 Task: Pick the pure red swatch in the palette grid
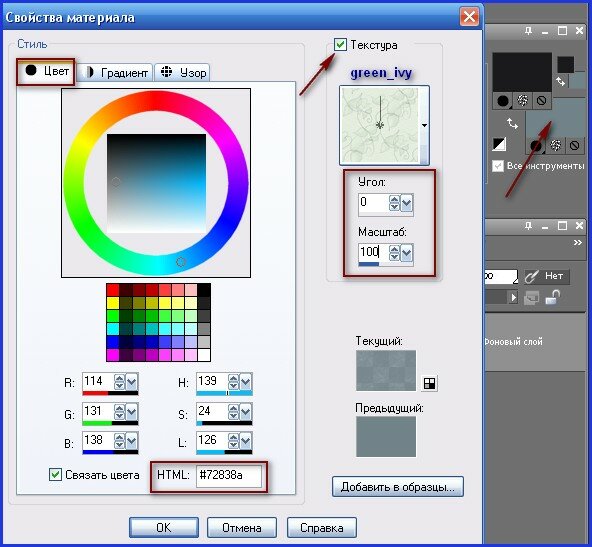(113, 290)
